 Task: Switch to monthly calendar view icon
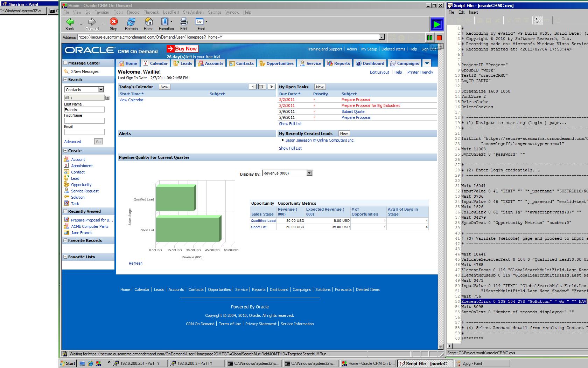pyautogui.click(x=272, y=87)
